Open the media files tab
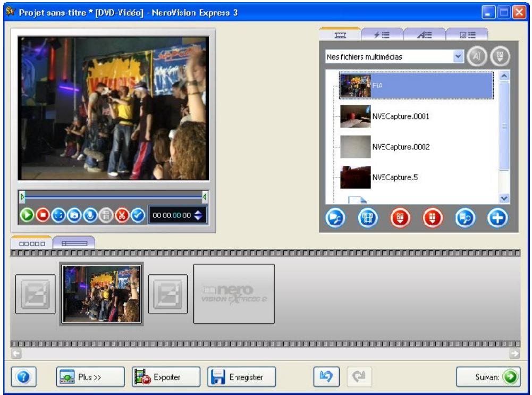The image size is (532, 395). [340, 35]
